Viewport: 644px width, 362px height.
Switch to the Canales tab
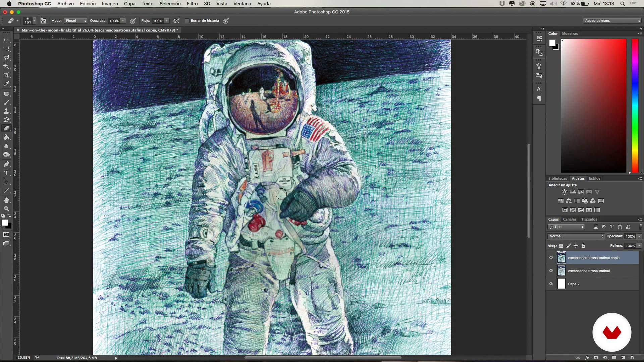[x=570, y=219]
